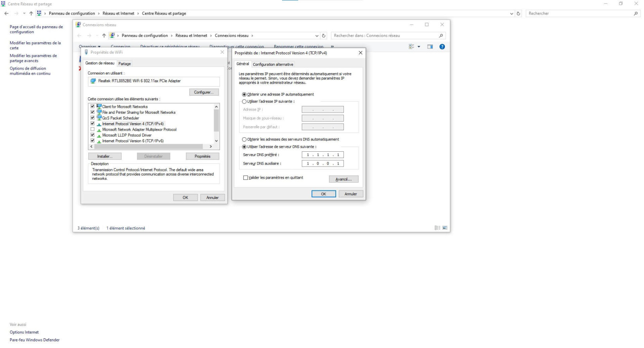This screenshot has height=348, width=644.
Task: Toggle the preview pane icon in Connexions réseau
Action: coord(430,47)
